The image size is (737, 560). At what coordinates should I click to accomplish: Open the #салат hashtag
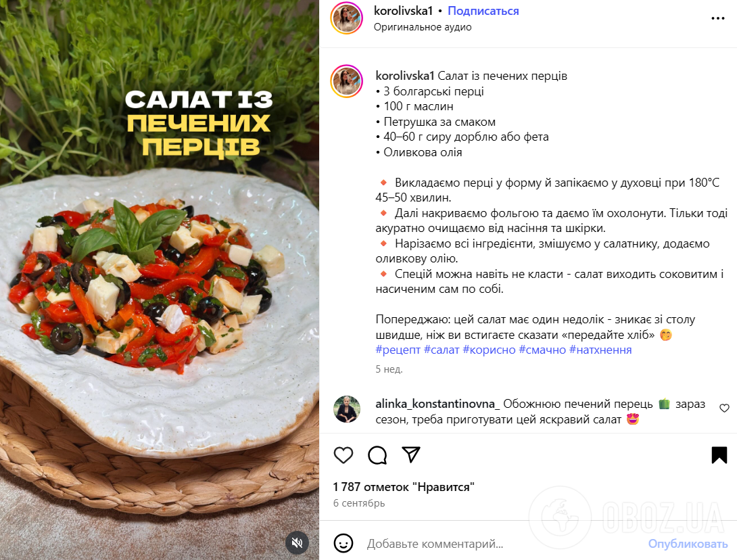coord(442,350)
